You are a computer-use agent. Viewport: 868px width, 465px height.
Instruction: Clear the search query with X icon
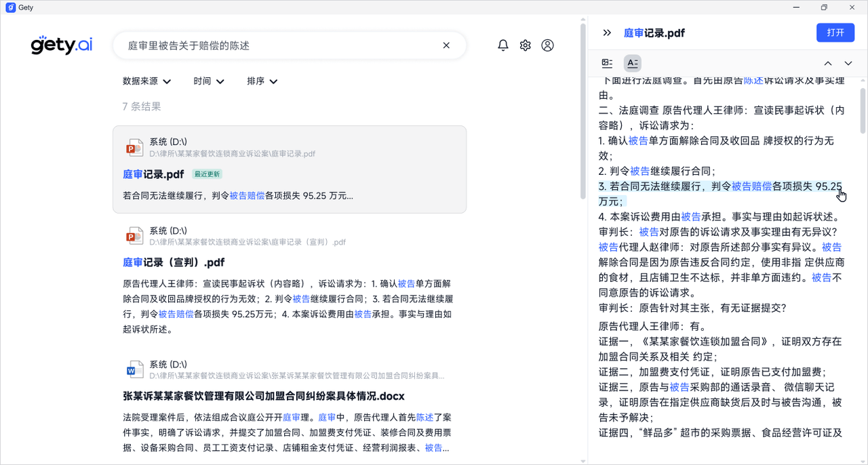click(446, 45)
